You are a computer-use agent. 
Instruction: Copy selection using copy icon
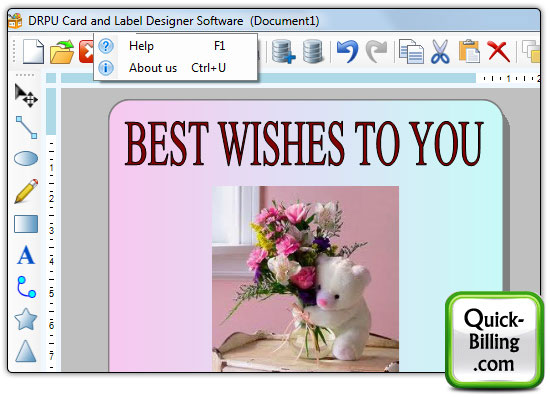click(x=411, y=52)
